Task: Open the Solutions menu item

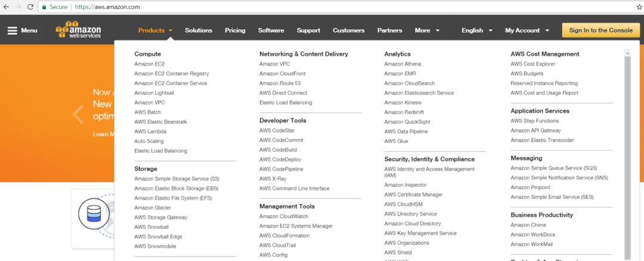Action: click(x=199, y=30)
